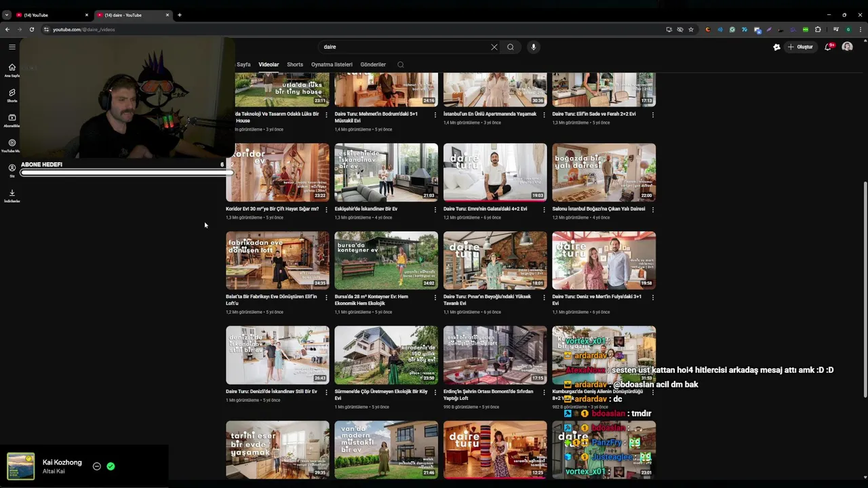The height and width of the screenshot is (488, 868).
Task: Open options for 'Sürmene'de Çöp Üretmeyen Ekolojik' video
Action: pyautogui.click(x=435, y=392)
